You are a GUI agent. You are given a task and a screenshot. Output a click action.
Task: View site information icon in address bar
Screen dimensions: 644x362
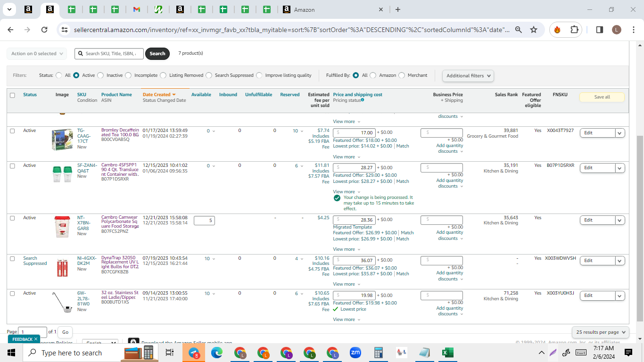(x=65, y=30)
